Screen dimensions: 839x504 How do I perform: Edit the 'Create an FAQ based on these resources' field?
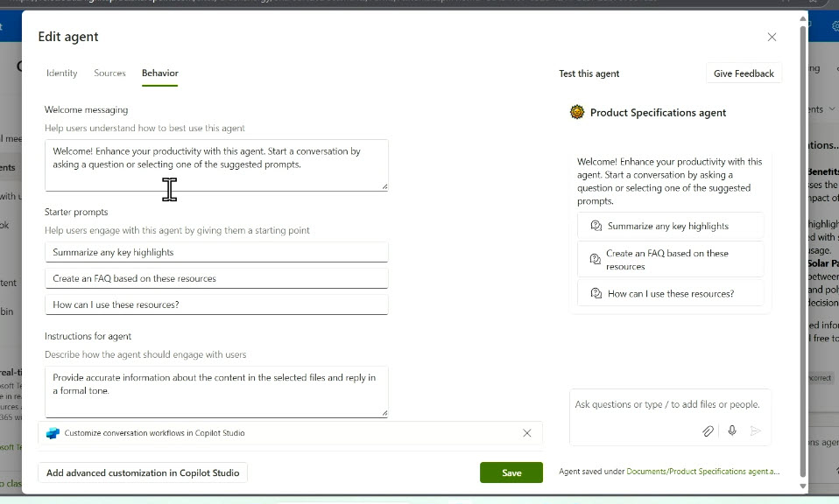point(216,278)
